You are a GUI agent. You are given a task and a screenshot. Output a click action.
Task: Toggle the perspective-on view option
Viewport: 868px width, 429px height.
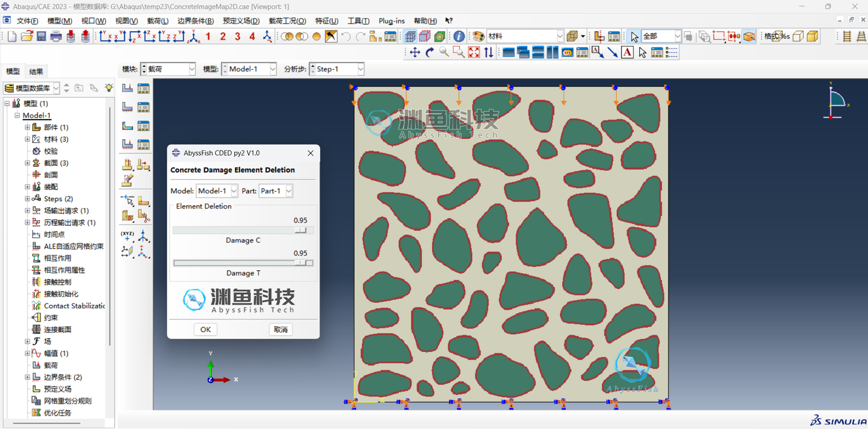[861, 36]
